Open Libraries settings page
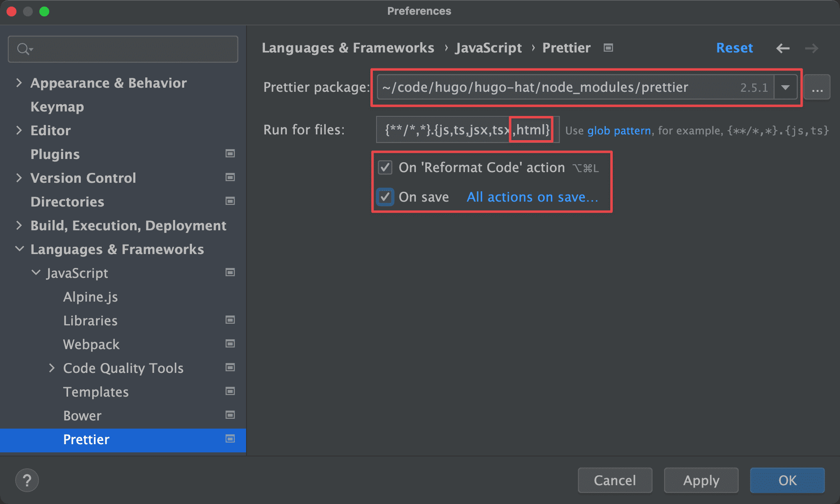Image resolution: width=840 pixels, height=504 pixels. [x=90, y=320]
